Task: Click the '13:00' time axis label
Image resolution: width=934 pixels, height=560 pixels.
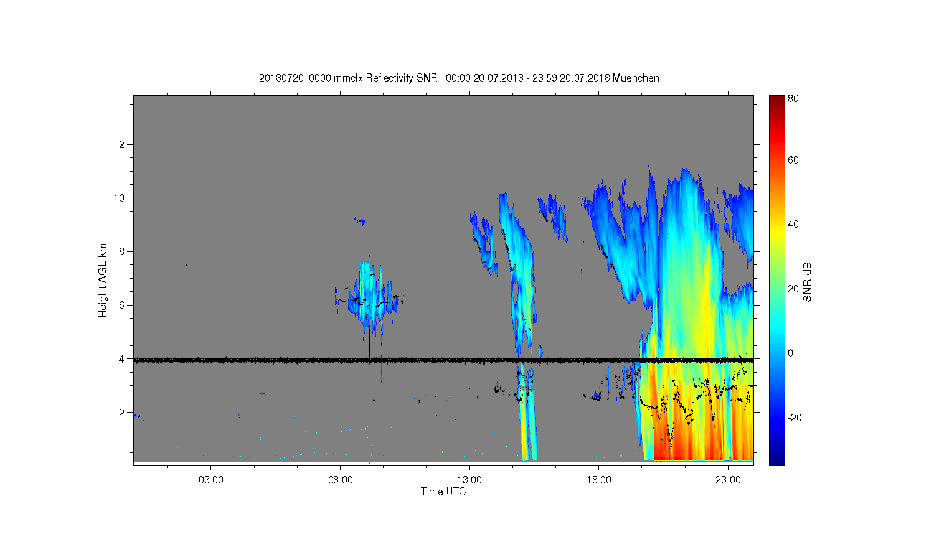Action: click(469, 480)
